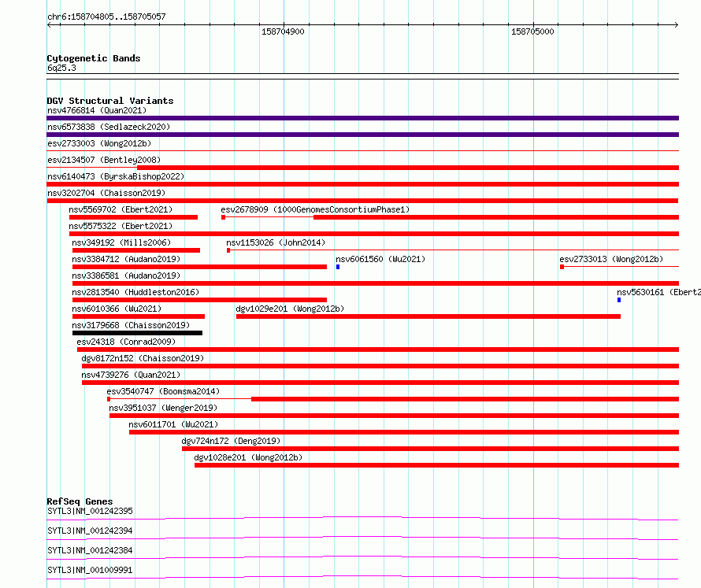Open esv3540747 (Boomsma2014) variant label

(x=163, y=391)
